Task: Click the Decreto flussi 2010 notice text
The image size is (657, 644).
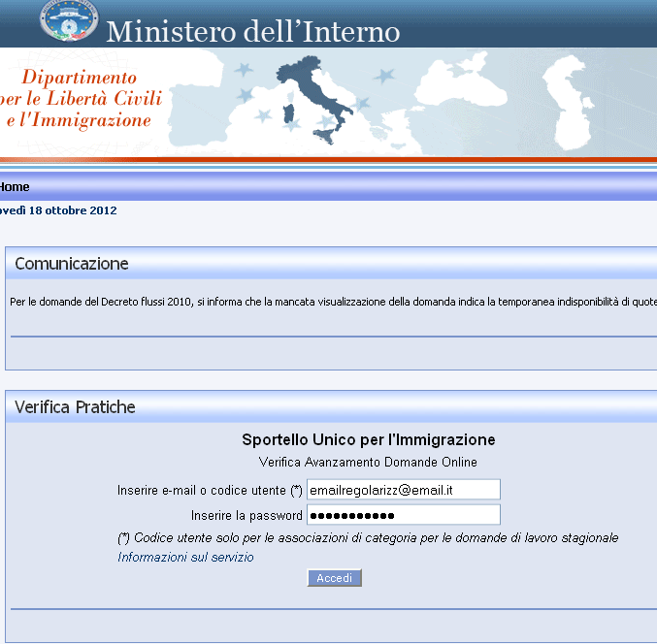Action: point(334,302)
